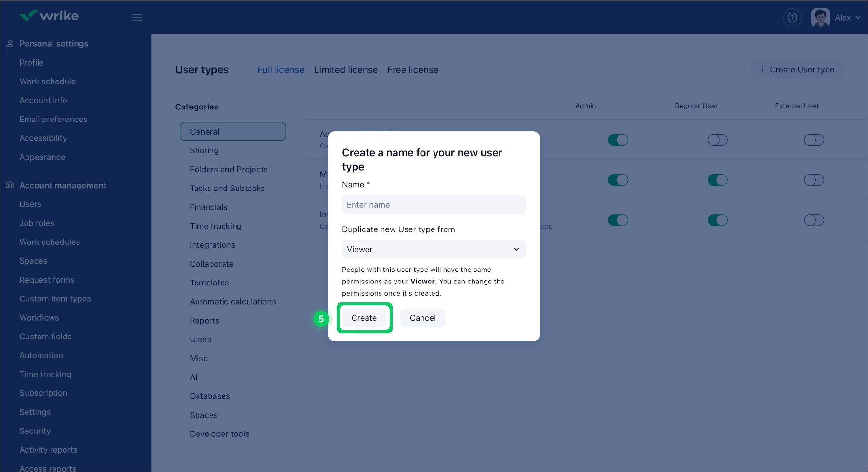Image resolution: width=868 pixels, height=472 pixels.
Task: Click the Enter name input field
Action: (433, 204)
